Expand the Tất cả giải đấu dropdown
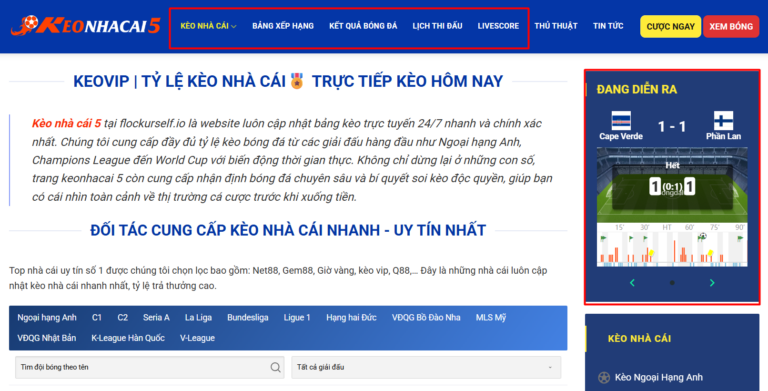 (426, 367)
